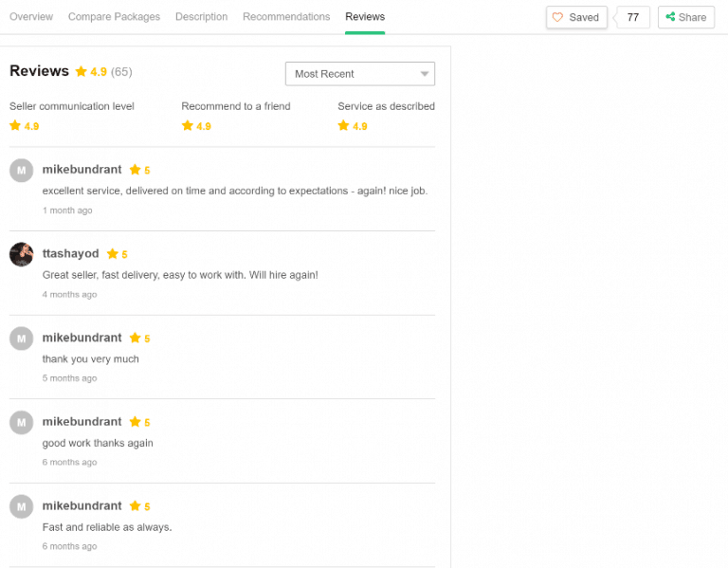Image resolution: width=728 pixels, height=568 pixels.
Task: Go to the Description tab
Action: click(201, 17)
